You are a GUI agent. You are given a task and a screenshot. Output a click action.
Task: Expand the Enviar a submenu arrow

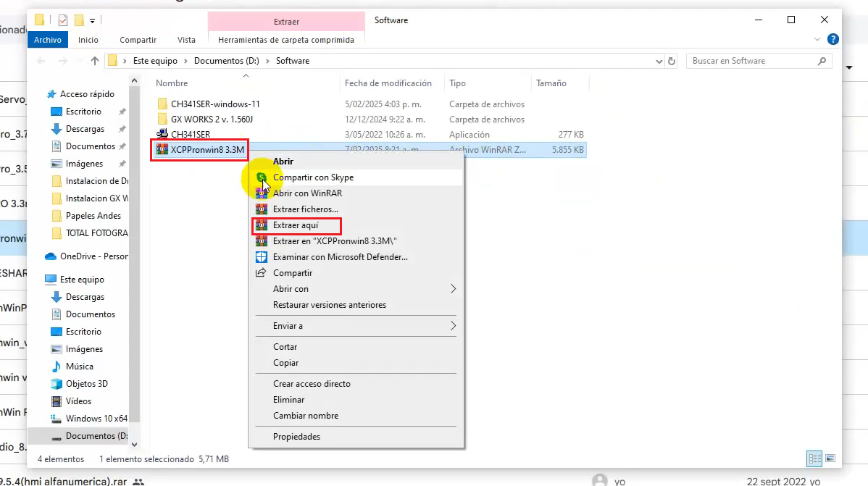[453, 326]
